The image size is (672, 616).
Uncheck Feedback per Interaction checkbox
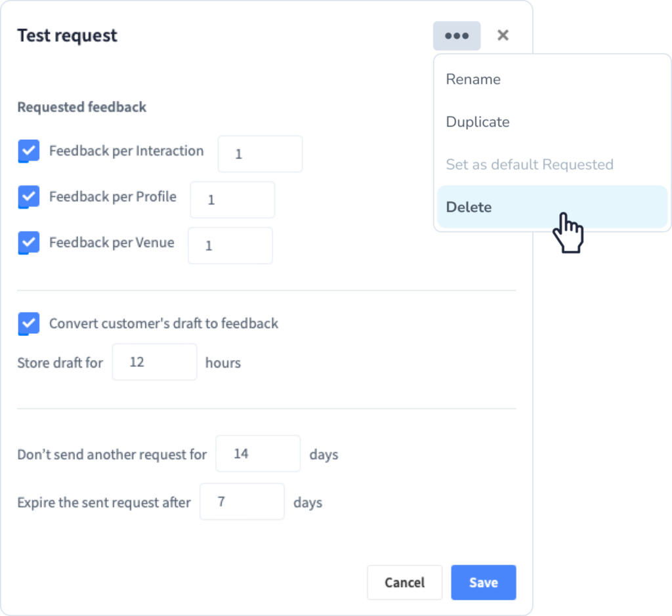[x=29, y=151]
